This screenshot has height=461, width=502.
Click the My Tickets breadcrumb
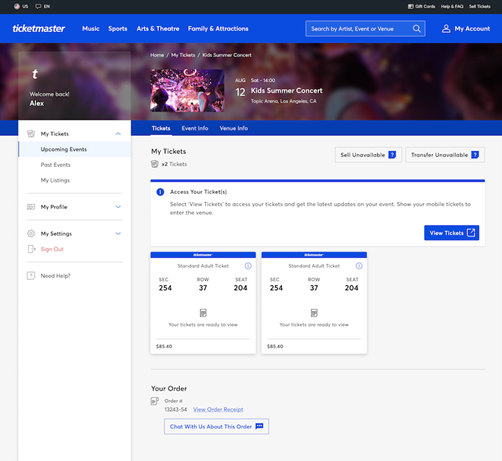tap(183, 55)
